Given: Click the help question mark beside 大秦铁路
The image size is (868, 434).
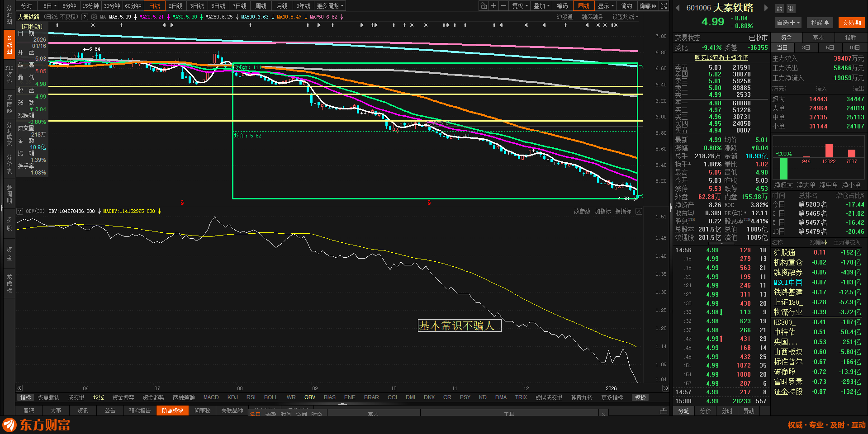Looking at the screenshot, I should click(x=85, y=17).
